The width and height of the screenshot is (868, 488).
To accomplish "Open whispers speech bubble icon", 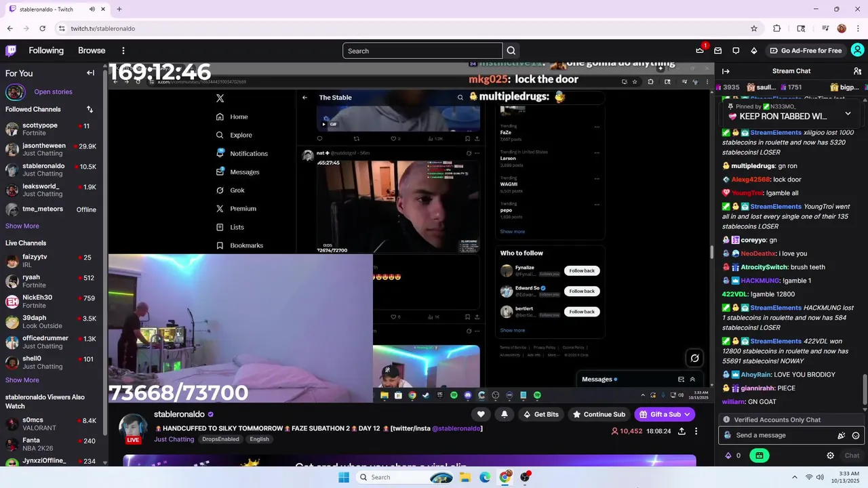I will [x=736, y=51].
